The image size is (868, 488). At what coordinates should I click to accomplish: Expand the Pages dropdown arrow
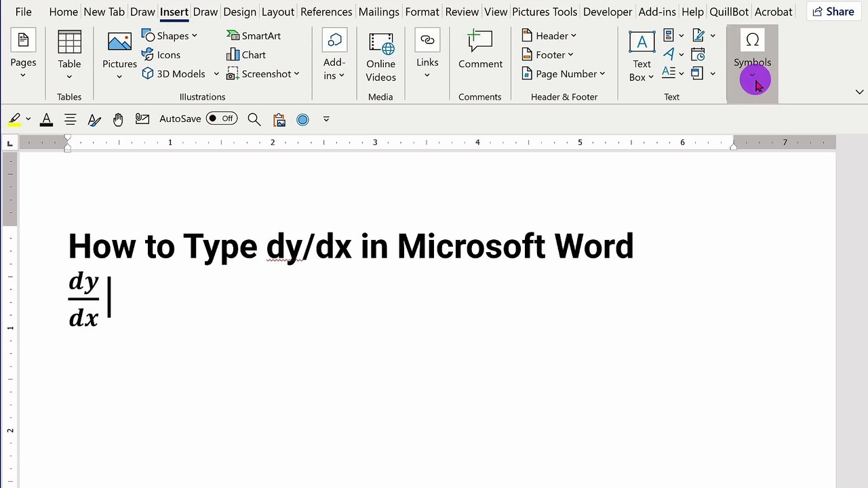click(23, 75)
